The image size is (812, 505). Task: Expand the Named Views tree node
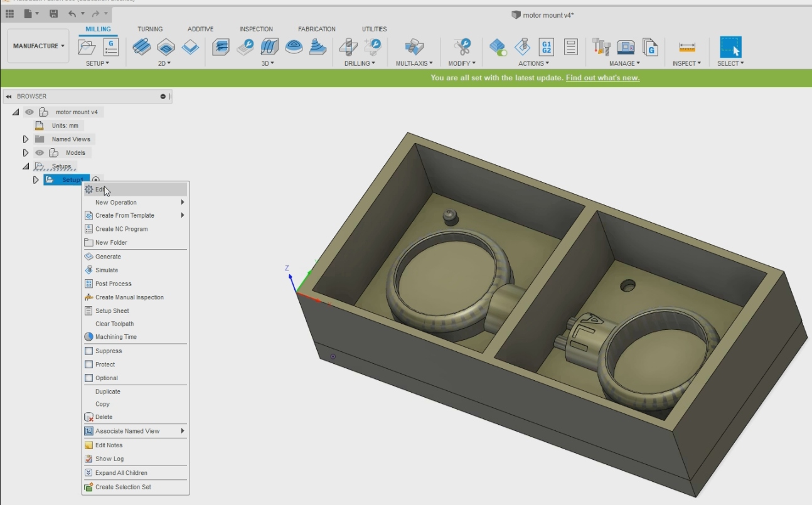(26, 139)
